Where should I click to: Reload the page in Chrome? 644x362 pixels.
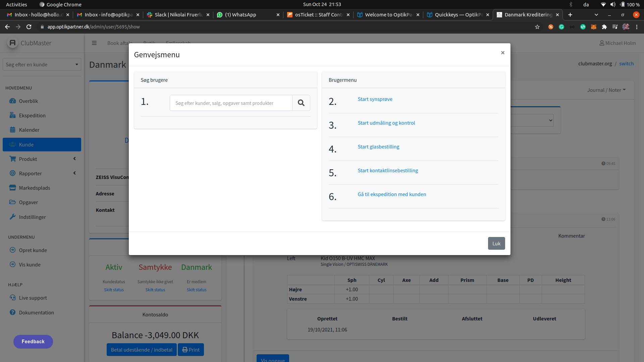[x=29, y=27]
